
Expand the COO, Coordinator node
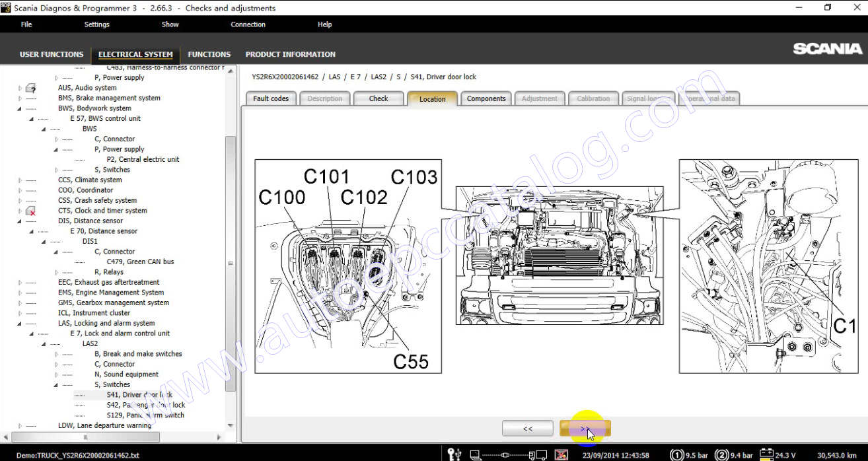20,190
